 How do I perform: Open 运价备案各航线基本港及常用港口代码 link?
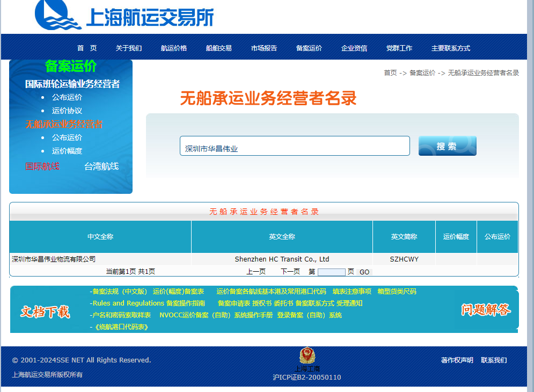pyautogui.click(x=271, y=292)
